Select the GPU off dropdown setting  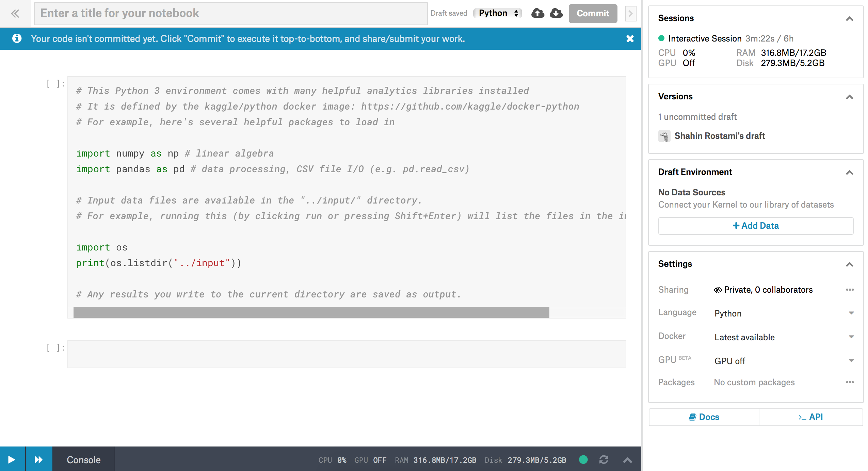pyautogui.click(x=783, y=360)
